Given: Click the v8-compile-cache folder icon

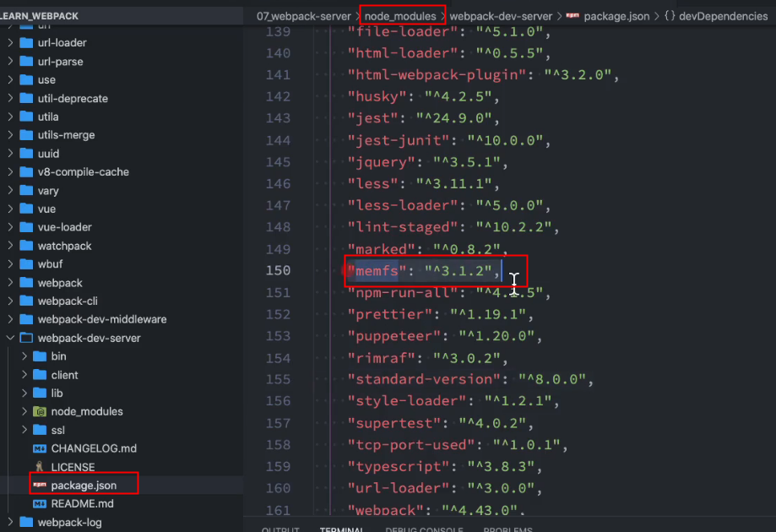Looking at the screenshot, I should [26, 171].
